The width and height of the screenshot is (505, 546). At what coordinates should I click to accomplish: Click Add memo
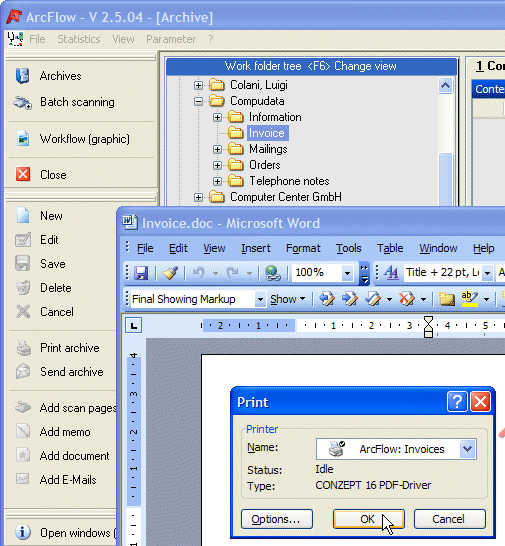[65, 432]
